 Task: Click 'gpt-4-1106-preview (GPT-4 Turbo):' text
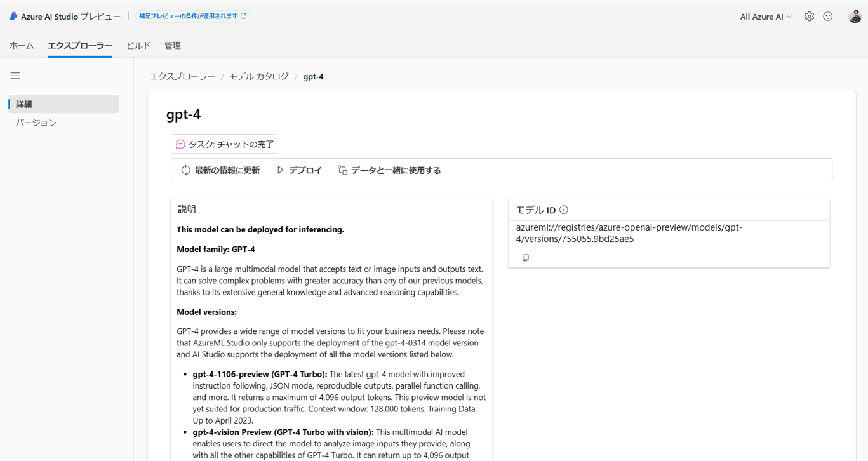260,374
